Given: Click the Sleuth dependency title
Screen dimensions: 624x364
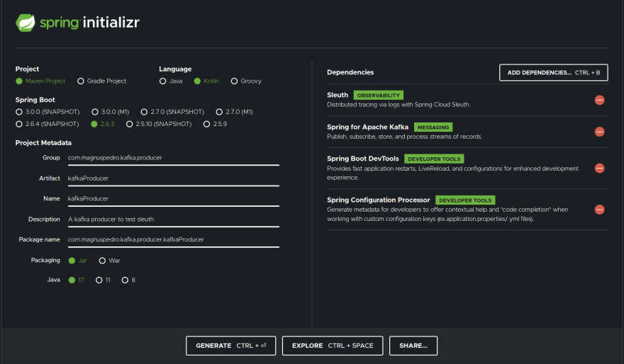Looking at the screenshot, I should (338, 95).
